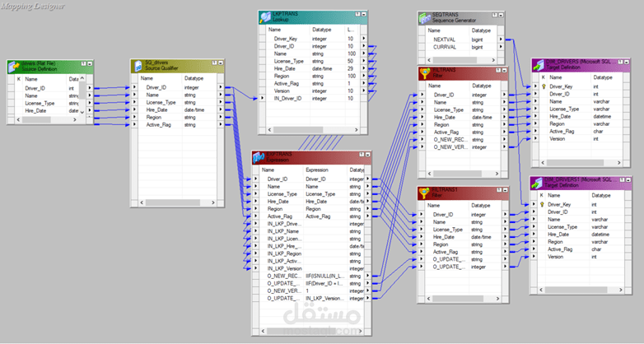Click the Driver_Key output port arrow in LKPTRANS

tap(363, 39)
